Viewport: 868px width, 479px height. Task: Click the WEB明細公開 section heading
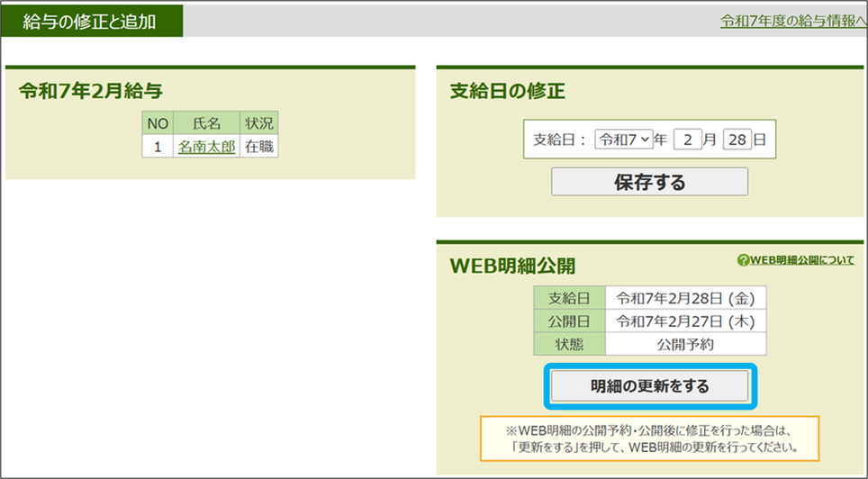point(511,267)
